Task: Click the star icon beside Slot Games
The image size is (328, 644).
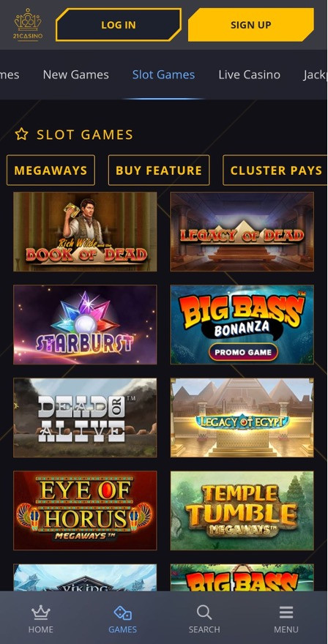Action: click(21, 134)
